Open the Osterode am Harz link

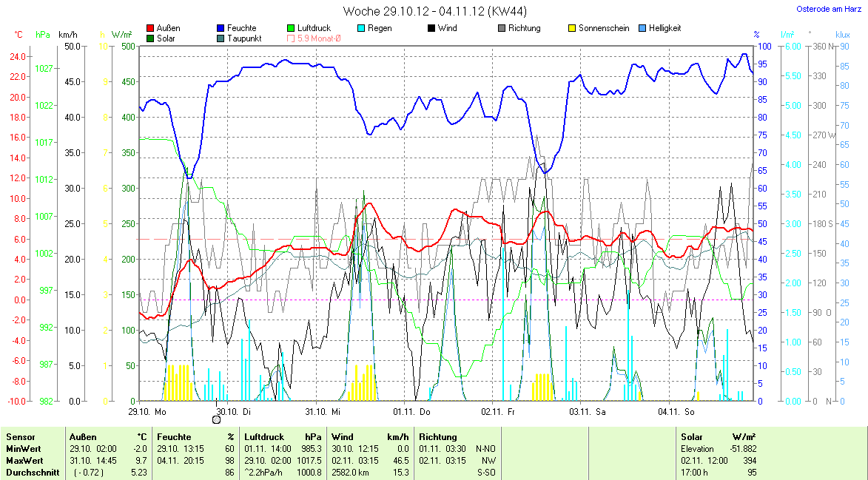(x=829, y=9)
